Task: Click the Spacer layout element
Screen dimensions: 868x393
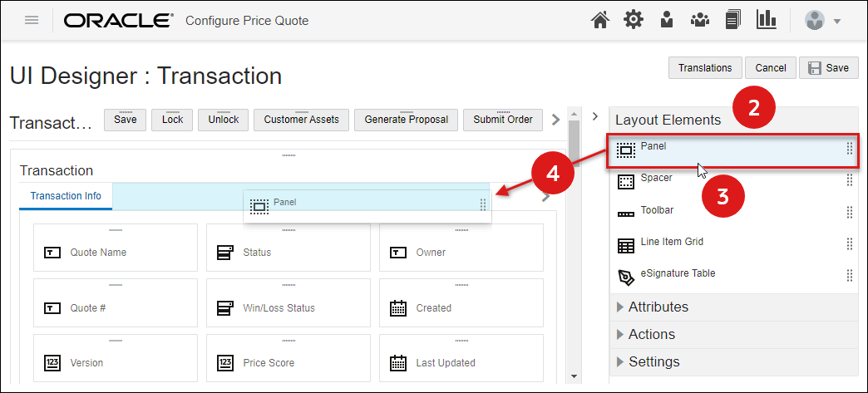Action: point(656,179)
